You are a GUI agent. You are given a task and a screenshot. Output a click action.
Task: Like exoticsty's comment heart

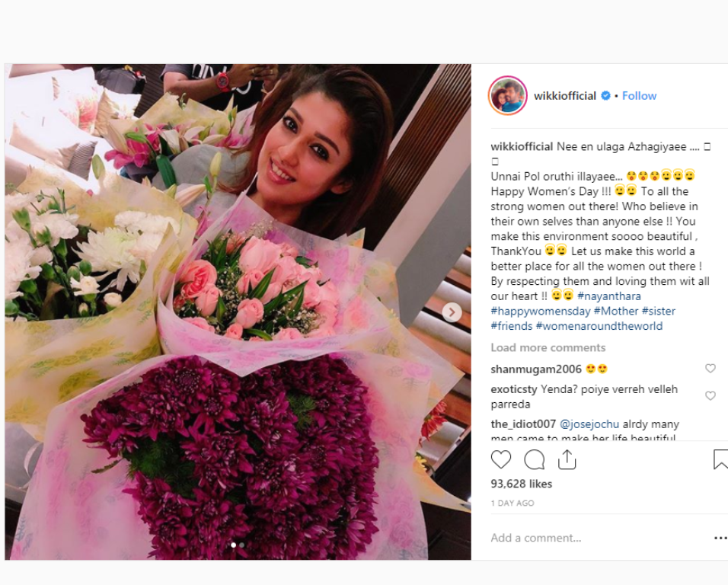pos(710,395)
